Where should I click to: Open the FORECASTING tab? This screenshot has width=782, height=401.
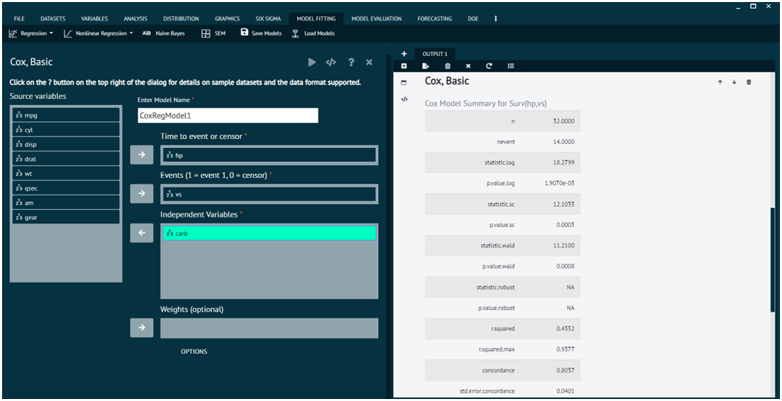435,18
